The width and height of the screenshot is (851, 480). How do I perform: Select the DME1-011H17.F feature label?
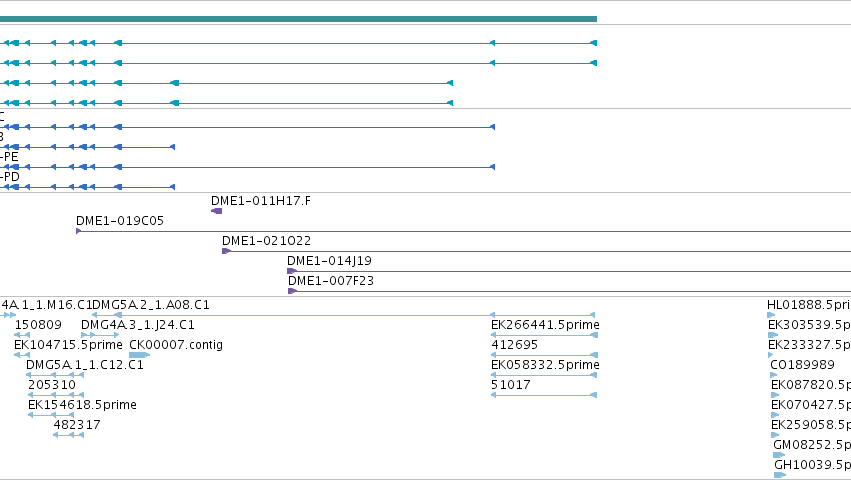(x=261, y=201)
